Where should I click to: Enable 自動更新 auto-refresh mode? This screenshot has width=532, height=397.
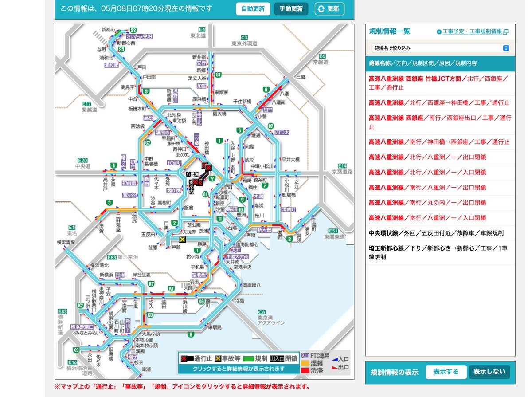pos(253,9)
